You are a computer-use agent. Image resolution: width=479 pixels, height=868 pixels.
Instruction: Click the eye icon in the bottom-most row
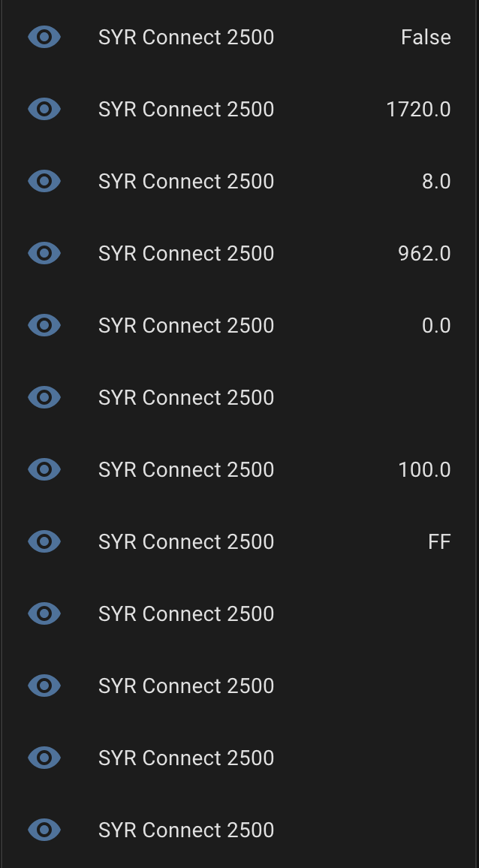[44, 830]
